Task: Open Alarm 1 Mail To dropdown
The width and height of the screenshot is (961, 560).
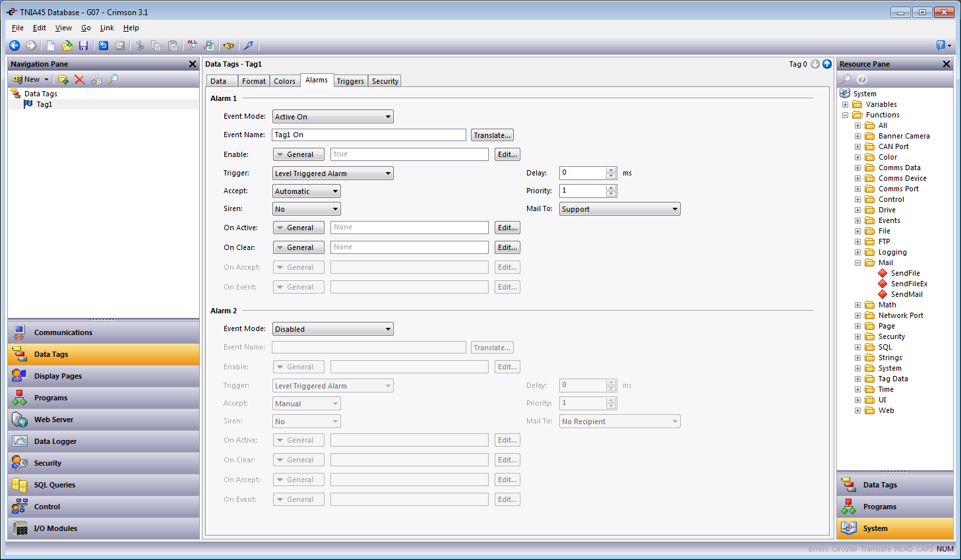Action: coord(620,209)
